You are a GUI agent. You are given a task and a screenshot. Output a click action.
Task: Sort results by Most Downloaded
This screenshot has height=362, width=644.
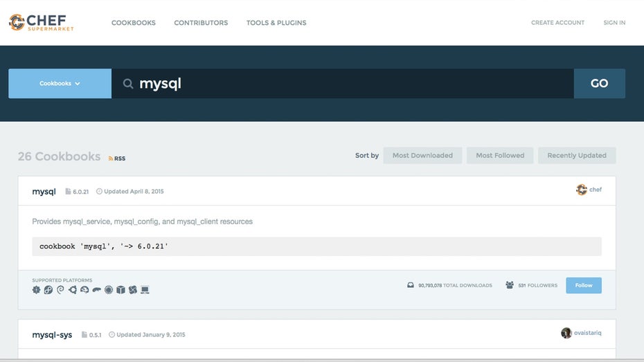point(422,156)
